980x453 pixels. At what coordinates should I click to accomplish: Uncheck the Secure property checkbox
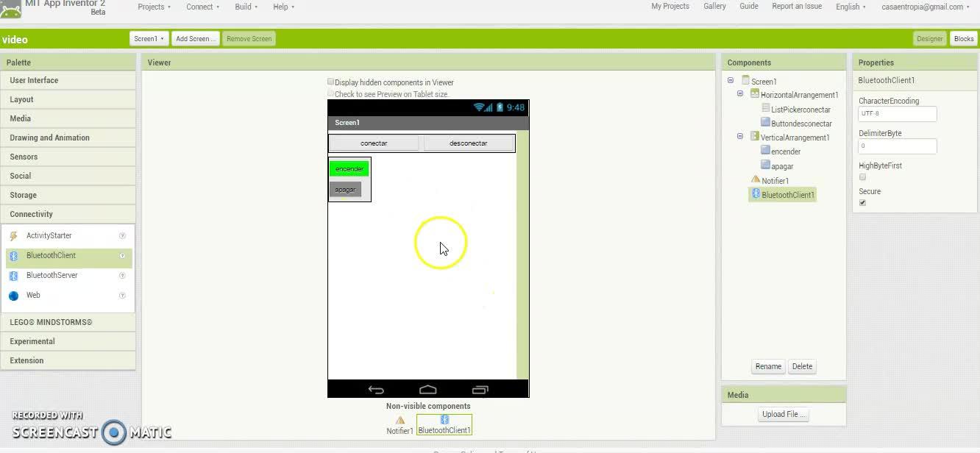[x=862, y=203]
